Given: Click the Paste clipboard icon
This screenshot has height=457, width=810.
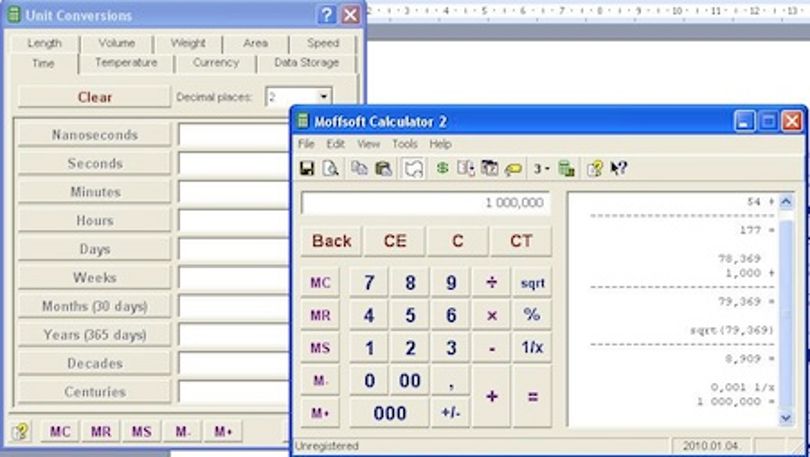Looking at the screenshot, I should [383, 168].
